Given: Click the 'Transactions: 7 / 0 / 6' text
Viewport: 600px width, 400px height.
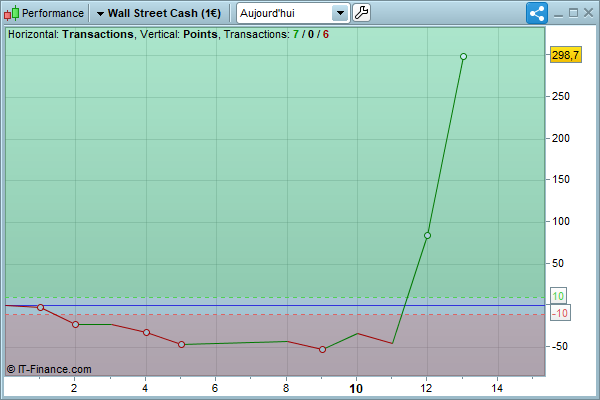Looking at the screenshot, I should coord(276,34).
